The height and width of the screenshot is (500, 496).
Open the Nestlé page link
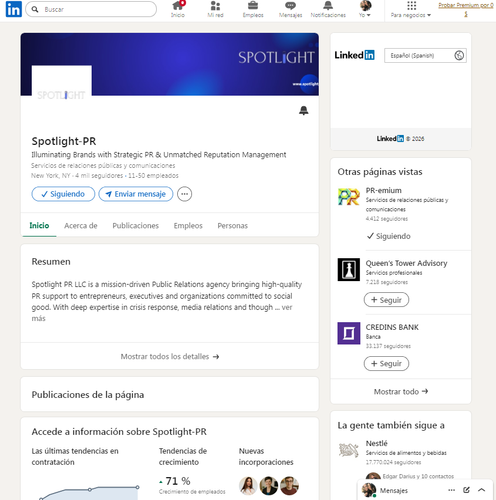[377, 443]
